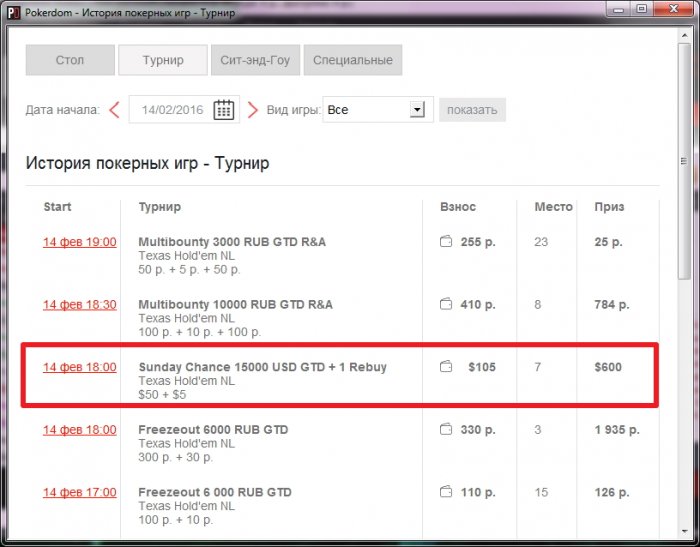Select Freezeout 6000 RUB GTD title
Viewport: 700px width, 547px height.
tap(213, 429)
